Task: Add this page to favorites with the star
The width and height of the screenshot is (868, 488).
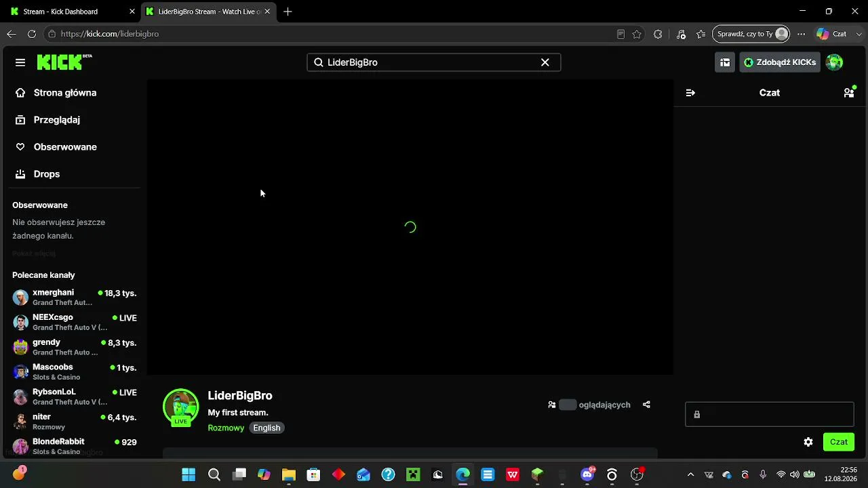Action: (x=637, y=34)
